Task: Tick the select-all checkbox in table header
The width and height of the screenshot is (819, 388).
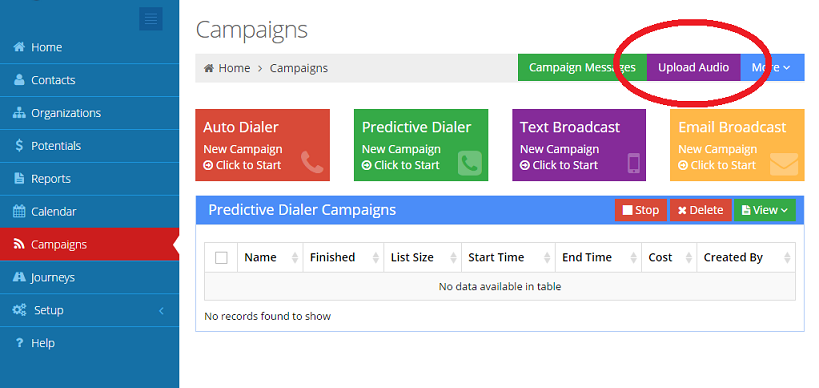Action: click(x=221, y=257)
